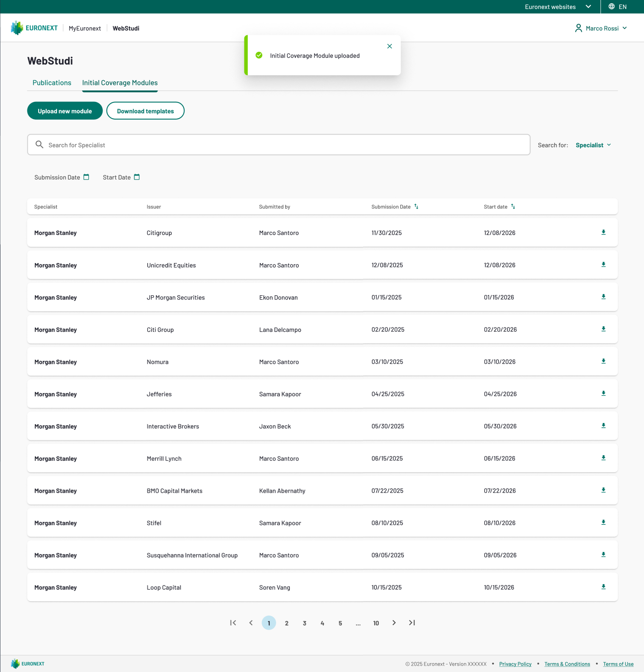This screenshot has width=644, height=672.
Task: Switch to the Publications tab
Action: [52, 83]
